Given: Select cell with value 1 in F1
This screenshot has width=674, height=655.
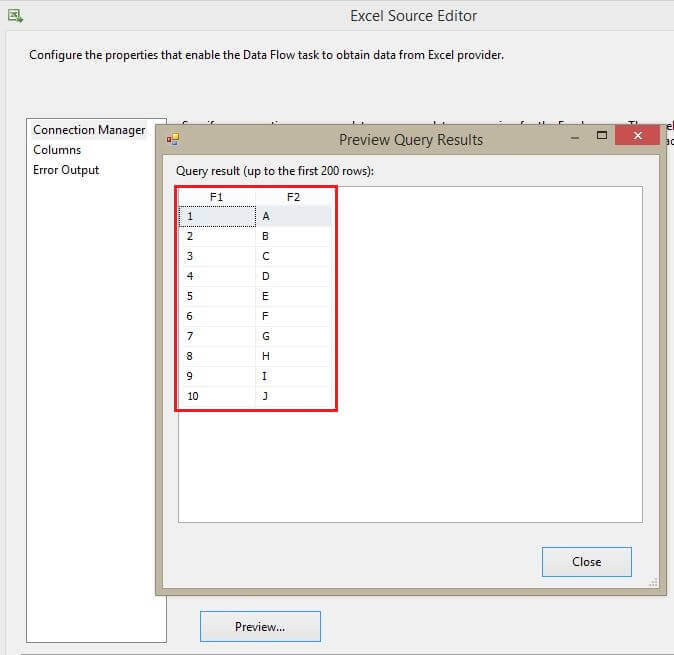Looking at the screenshot, I should click(x=217, y=216).
